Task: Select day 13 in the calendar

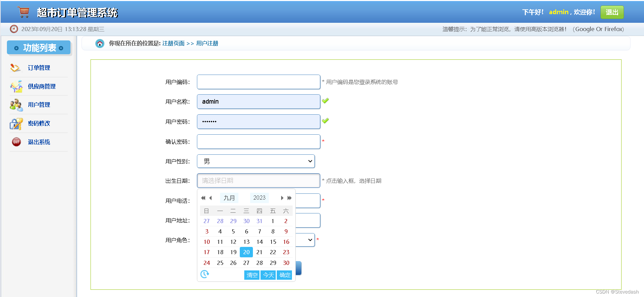Action: pyautogui.click(x=246, y=242)
